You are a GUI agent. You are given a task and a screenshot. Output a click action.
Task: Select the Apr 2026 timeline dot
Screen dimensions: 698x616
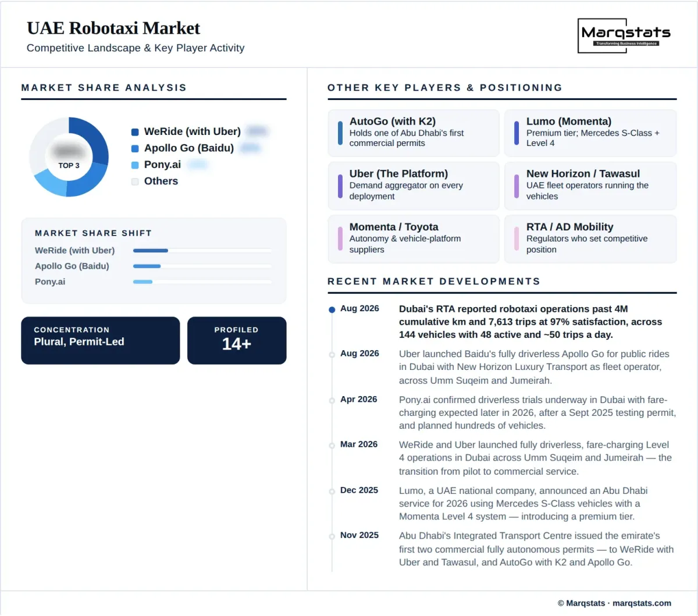332,400
